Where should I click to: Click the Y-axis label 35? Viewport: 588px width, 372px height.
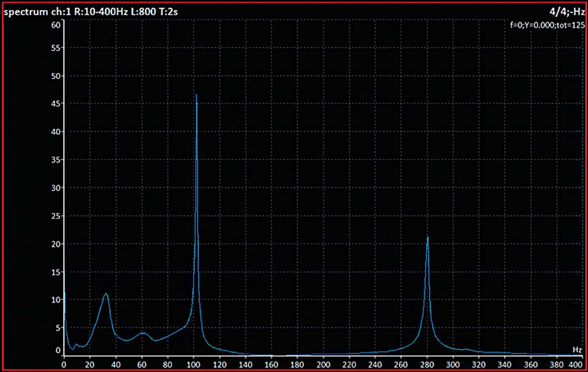click(56, 159)
